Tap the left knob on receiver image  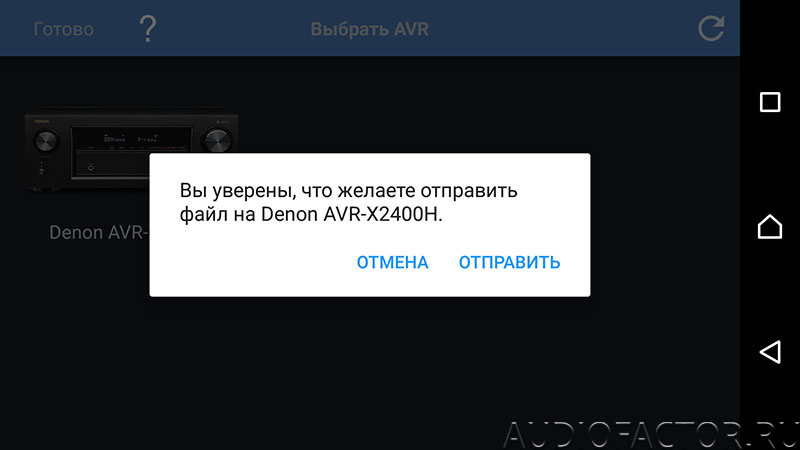pyautogui.click(x=46, y=141)
